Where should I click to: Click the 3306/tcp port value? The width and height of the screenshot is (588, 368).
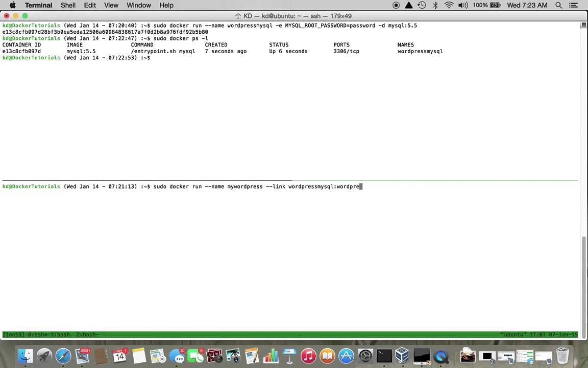(346, 52)
